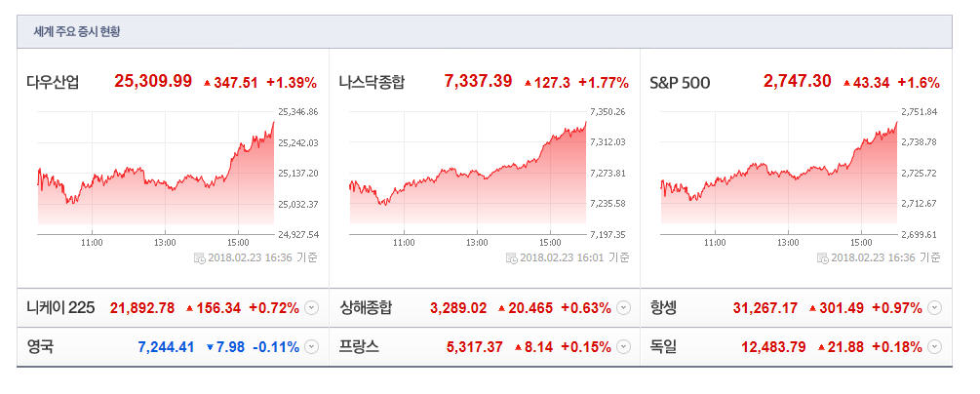Image resolution: width=980 pixels, height=394 pixels.
Task: Click the 영국 row dropdown arrow
Action: [311, 346]
